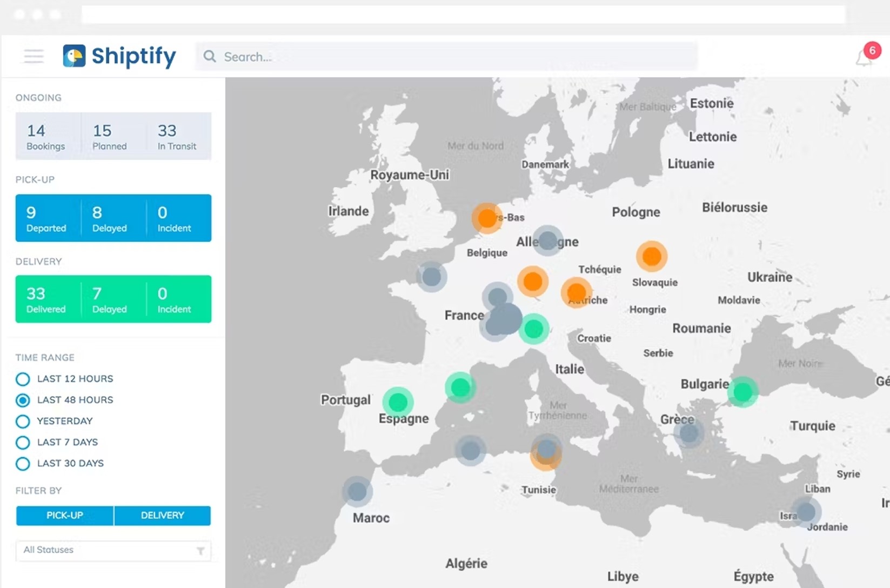This screenshot has width=890, height=588.
Task: Focus the Search input field
Action: [446, 56]
